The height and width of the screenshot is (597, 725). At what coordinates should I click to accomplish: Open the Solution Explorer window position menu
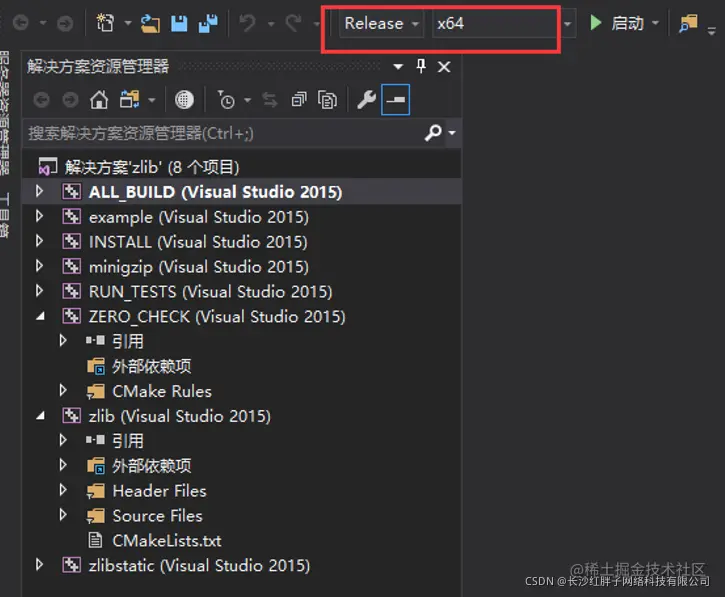coord(398,67)
